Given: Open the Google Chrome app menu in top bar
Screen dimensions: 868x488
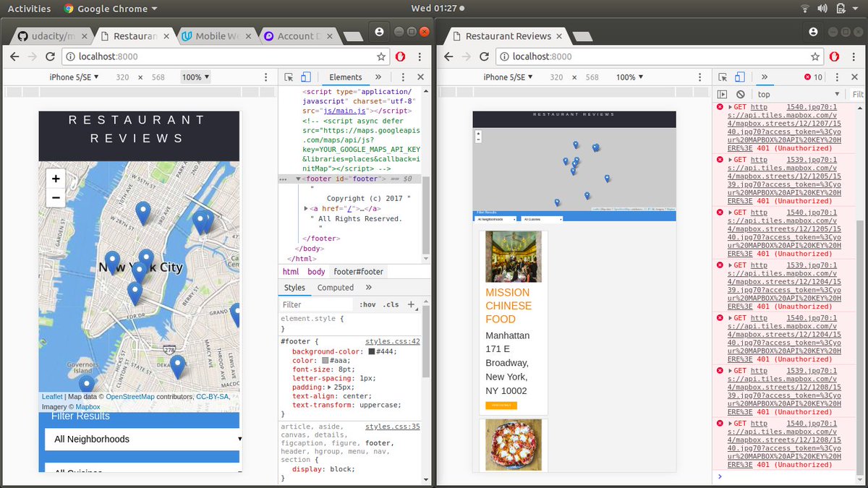Looking at the screenshot, I should pyautogui.click(x=111, y=9).
